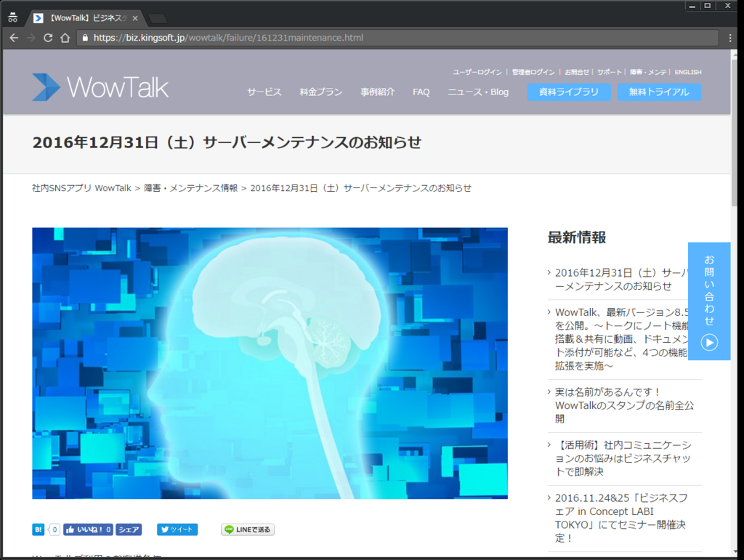Click the page title 2016年12月31日 heading

click(x=227, y=142)
